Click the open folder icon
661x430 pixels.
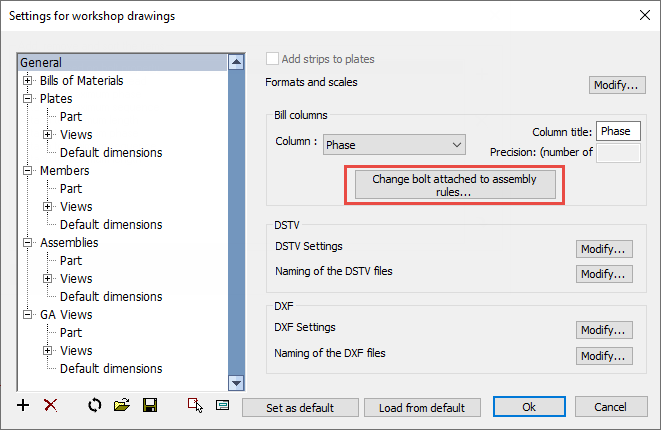[122, 405]
